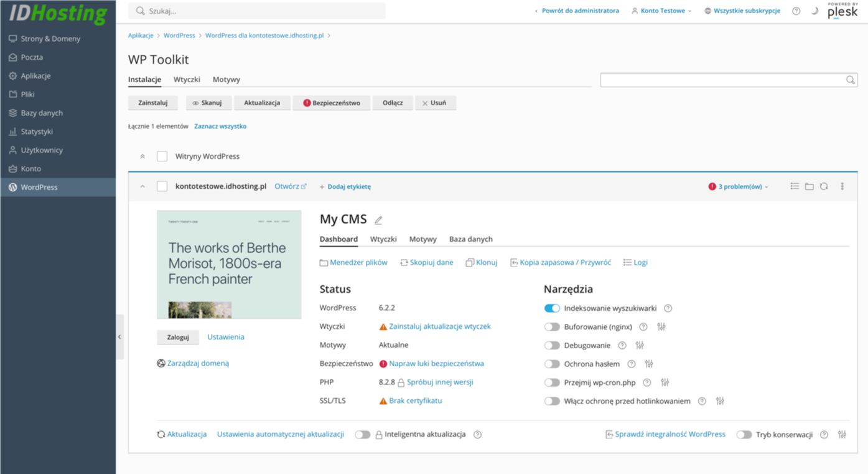Toggle Indeksowanie wyszukiwarki switch
Screen dimensions: 868x474
552,308
